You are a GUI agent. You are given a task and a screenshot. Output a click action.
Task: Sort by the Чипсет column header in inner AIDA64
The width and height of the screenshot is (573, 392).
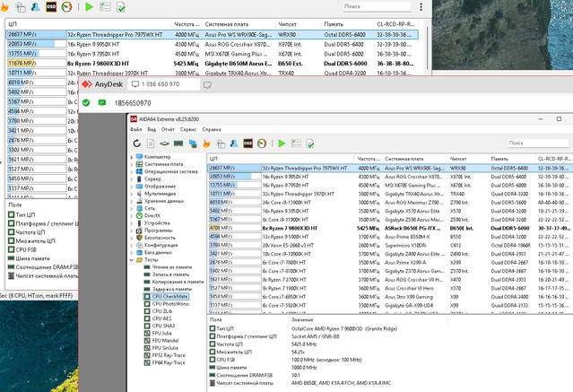[x=468, y=159]
